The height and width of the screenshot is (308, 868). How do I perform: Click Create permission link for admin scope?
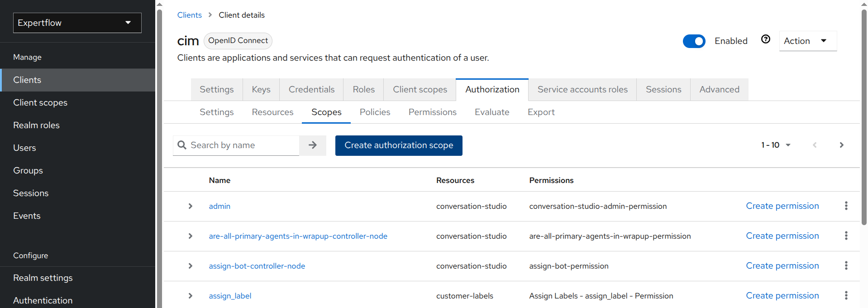782,206
